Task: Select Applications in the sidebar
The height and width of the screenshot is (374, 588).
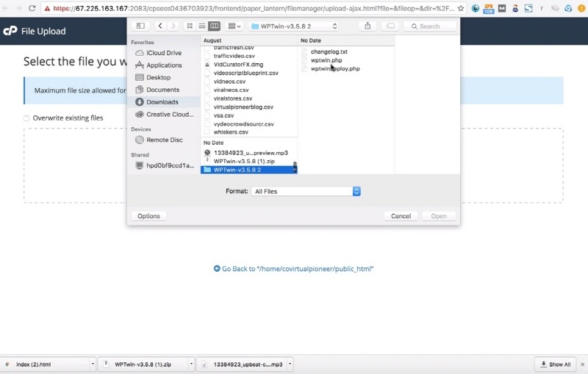Action: point(163,65)
